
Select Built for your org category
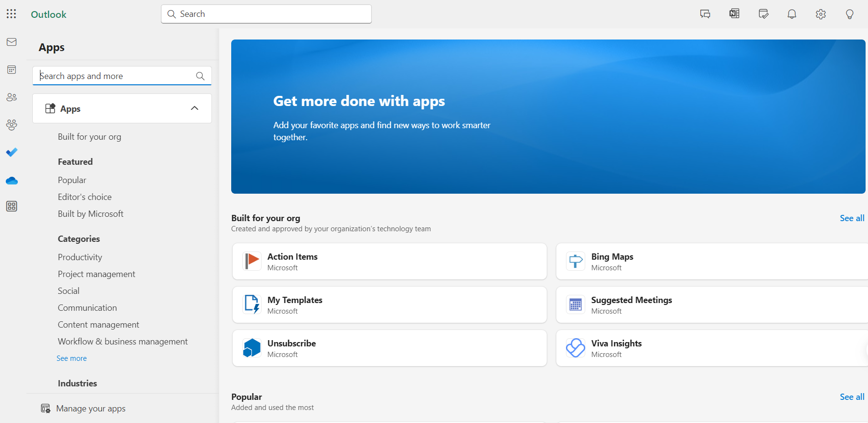tap(90, 137)
